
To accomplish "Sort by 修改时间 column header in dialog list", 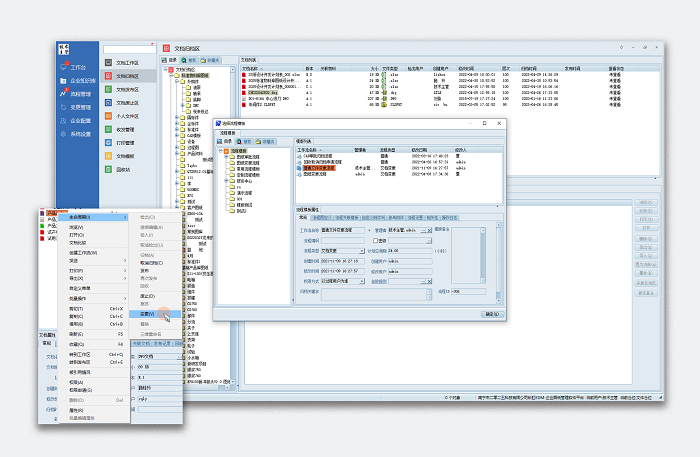I will (431, 150).
